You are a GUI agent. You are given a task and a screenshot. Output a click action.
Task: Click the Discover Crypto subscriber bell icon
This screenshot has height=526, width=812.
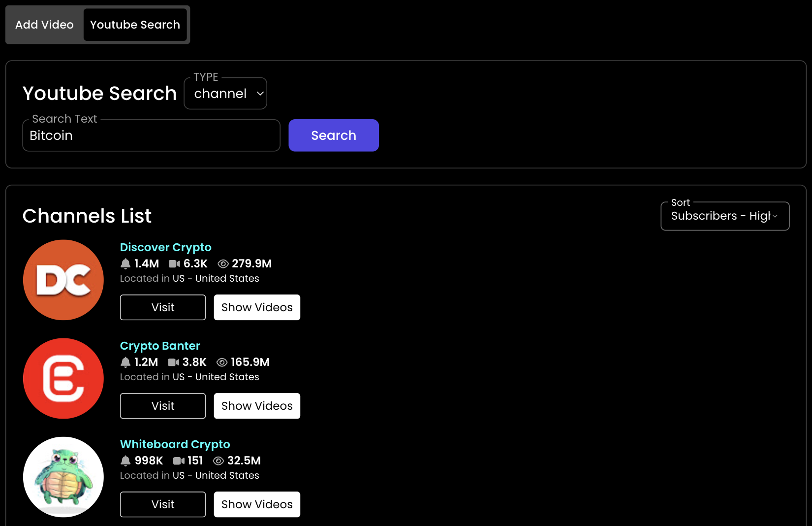point(125,264)
